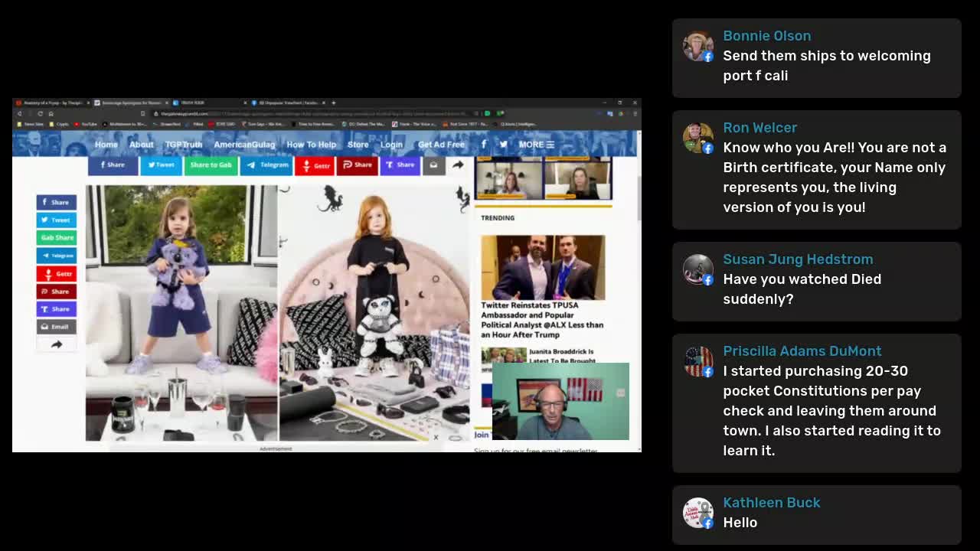Open the AmericanGulag navigation item

(244, 144)
